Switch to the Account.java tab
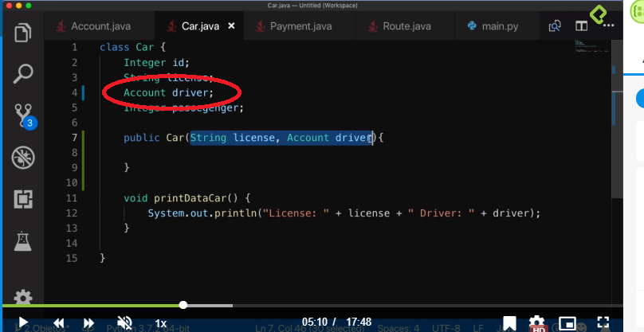This screenshot has height=332, width=644. (100, 26)
